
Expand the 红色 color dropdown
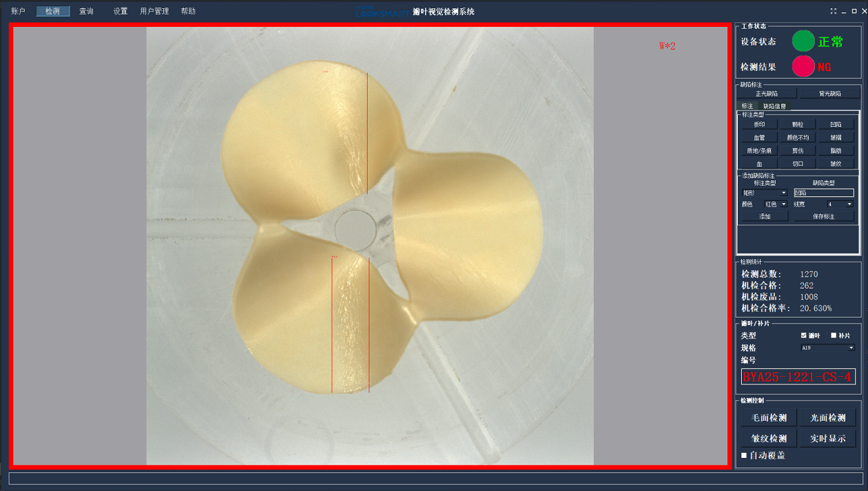click(775, 205)
